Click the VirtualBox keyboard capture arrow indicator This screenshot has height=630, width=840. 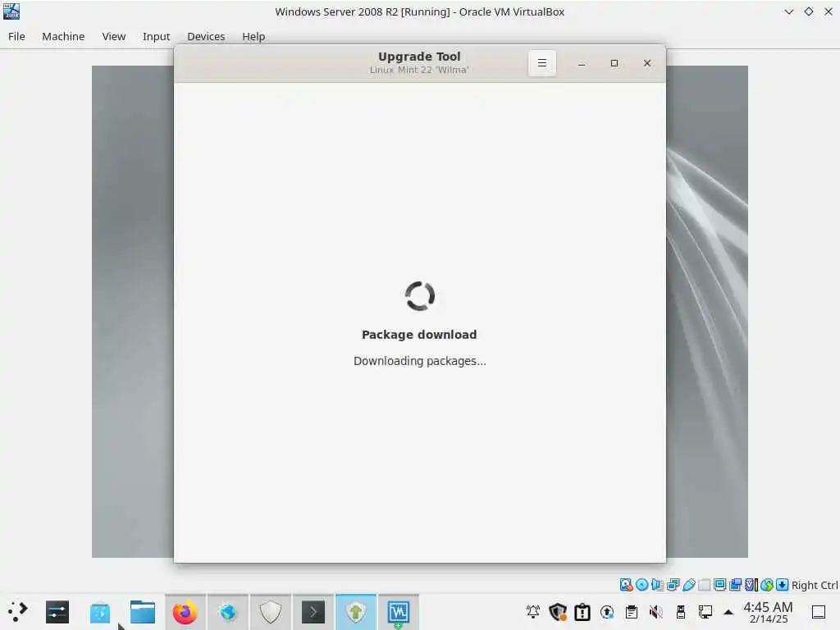pyautogui.click(x=782, y=584)
